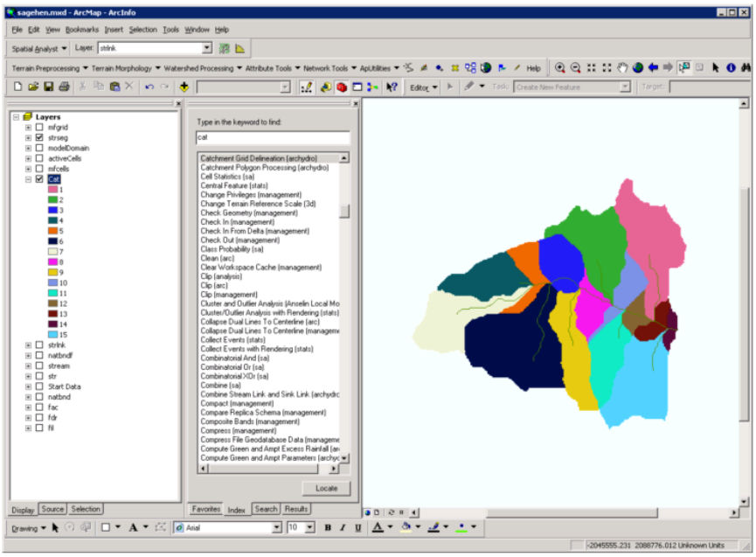
Task: Switch to the Search tab
Action: click(266, 509)
